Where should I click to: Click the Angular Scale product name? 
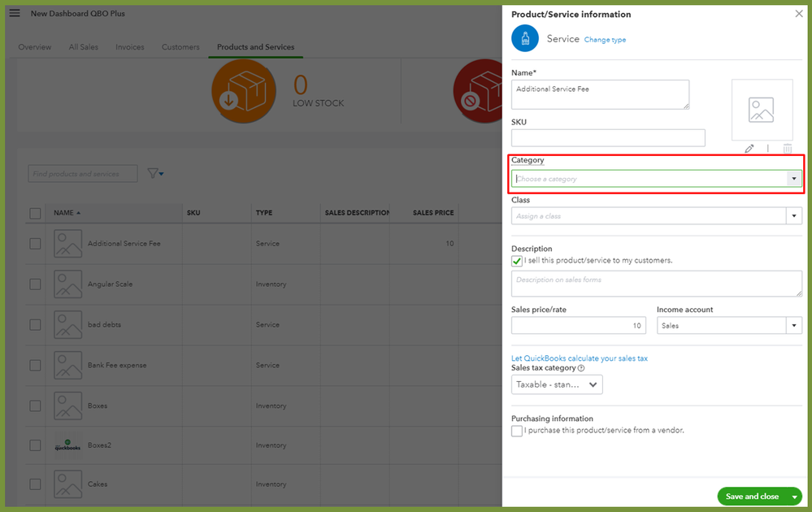(x=110, y=284)
